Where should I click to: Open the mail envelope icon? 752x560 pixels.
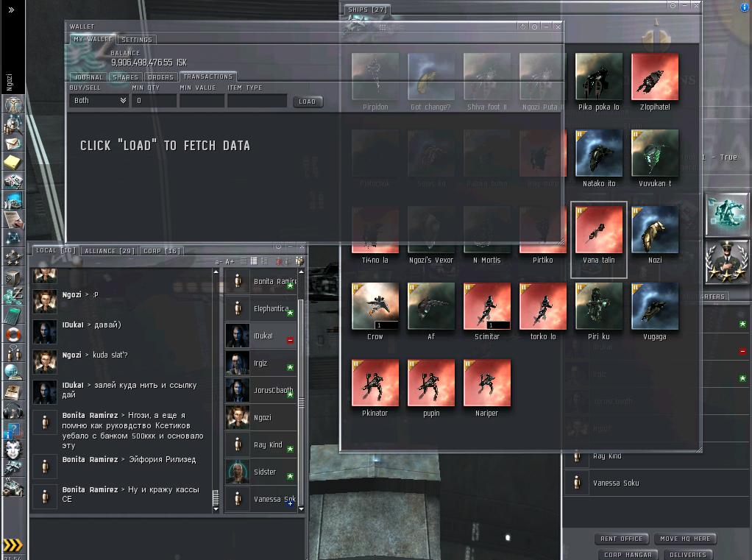pos(13,143)
